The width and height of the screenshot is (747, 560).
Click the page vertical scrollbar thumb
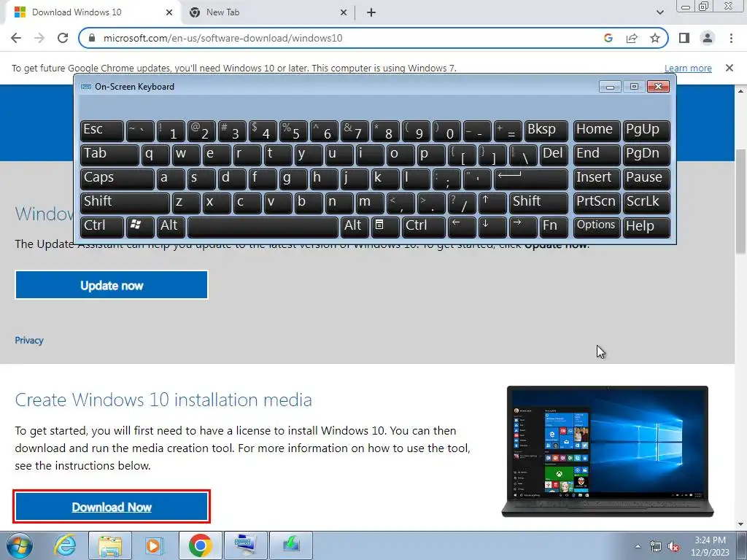pos(741,201)
